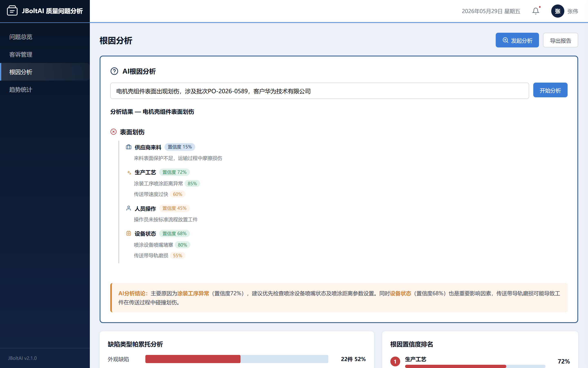
Task: Click the 置信度 68% badge
Action: (x=174, y=234)
